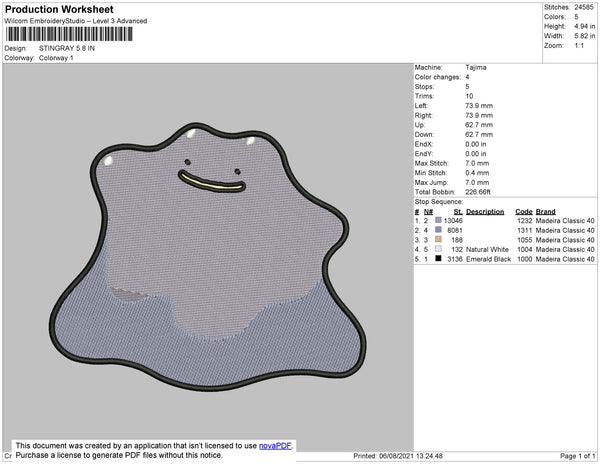This screenshot has width=600, height=464.
Task: Click the blue-violet swatch for code 1311
Action: (x=439, y=230)
